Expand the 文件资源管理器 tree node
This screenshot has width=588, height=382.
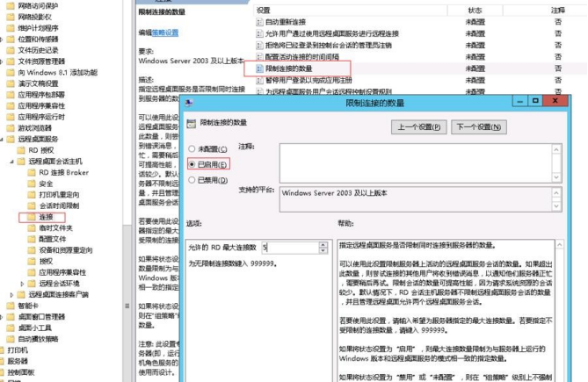point(2,61)
